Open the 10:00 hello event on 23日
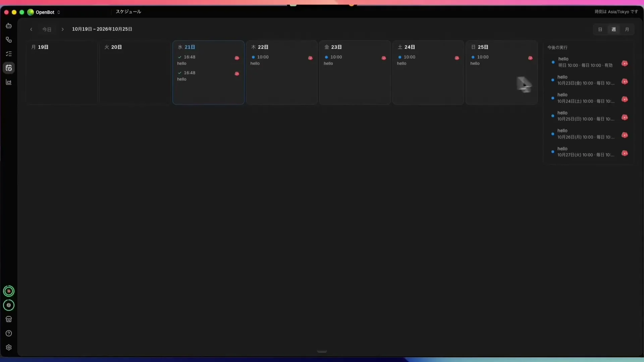The height and width of the screenshot is (362, 644). [x=355, y=60]
